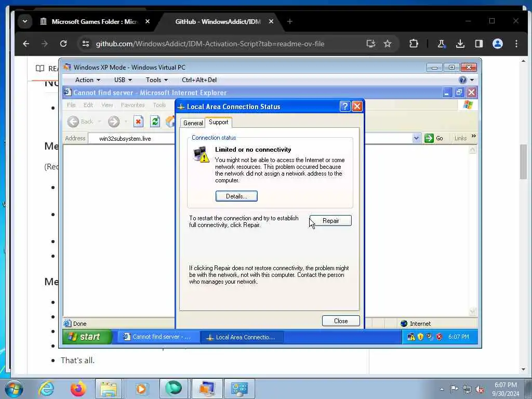Switch to the General tab in the dialog
Image resolution: width=532 pixels, height=399 pixels.
pyautogui.click(x=193, y=123)
